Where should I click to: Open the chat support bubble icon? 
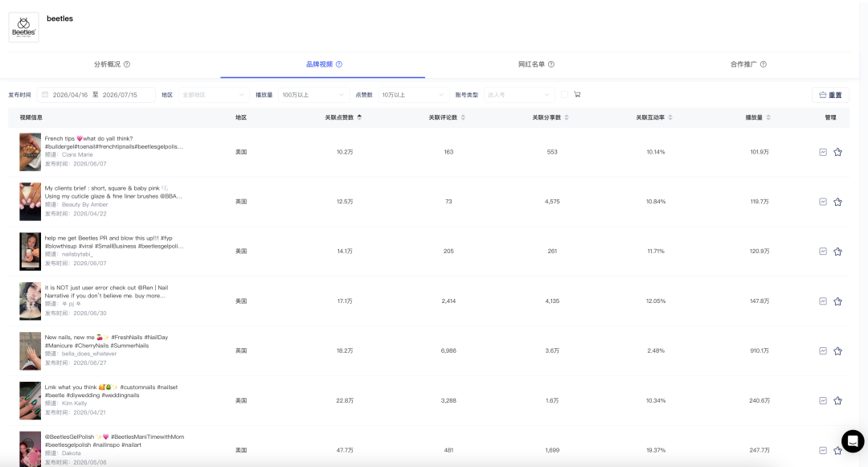tap(853, 441)
